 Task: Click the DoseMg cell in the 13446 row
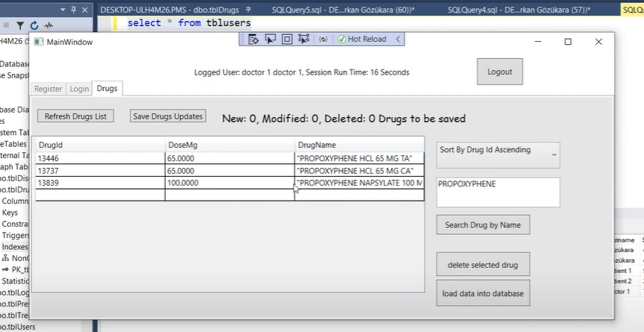pyautogui.click(x=230, y=158)
